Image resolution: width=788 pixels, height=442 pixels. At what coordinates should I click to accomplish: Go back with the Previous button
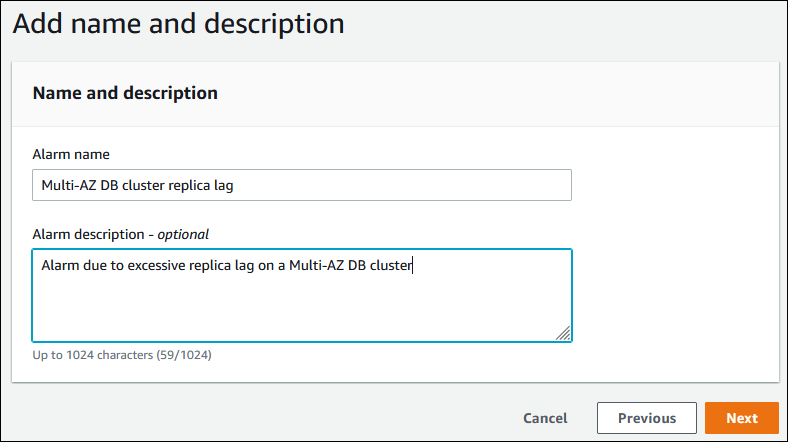coord(646,418)
